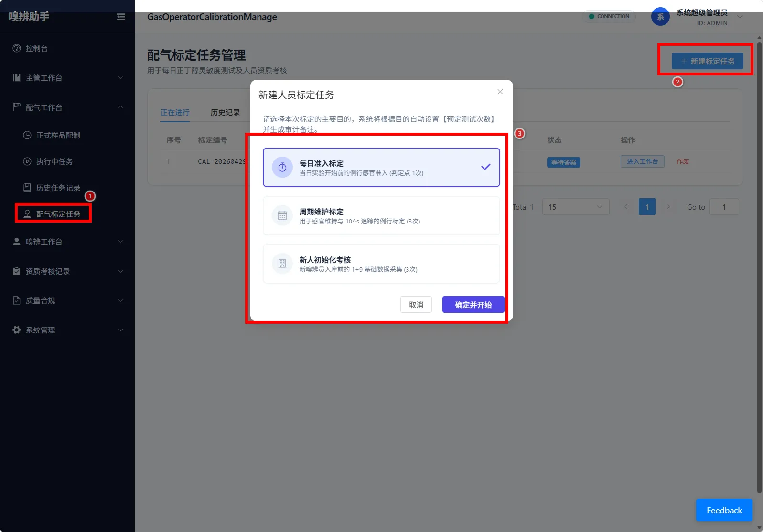Viewport: 763px width, 532px height.
Task: Click the user icon beside 嗅辨工作台
Action: tap(17, 242)
